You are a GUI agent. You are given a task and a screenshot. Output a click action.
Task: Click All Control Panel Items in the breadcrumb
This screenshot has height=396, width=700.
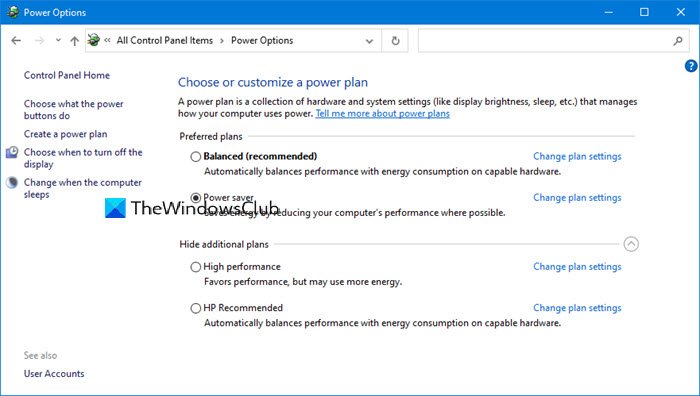click(165, 40)
